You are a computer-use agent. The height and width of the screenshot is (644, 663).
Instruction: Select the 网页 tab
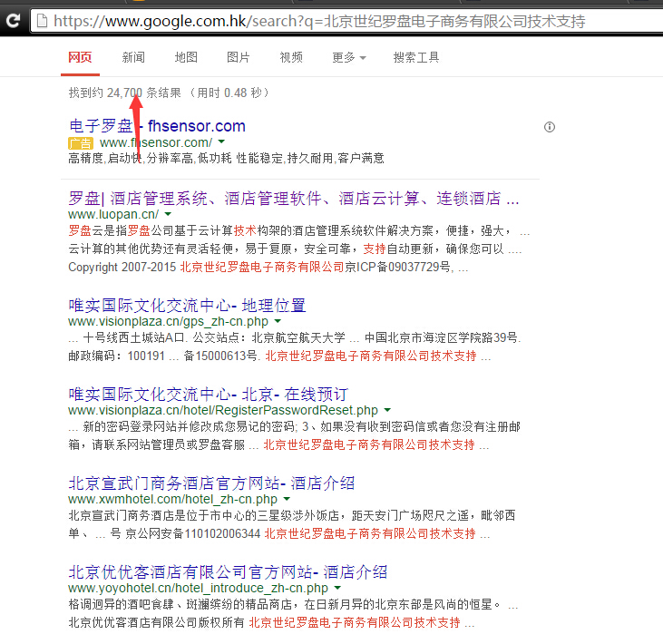pyautogui.click(x=80, y=57)
